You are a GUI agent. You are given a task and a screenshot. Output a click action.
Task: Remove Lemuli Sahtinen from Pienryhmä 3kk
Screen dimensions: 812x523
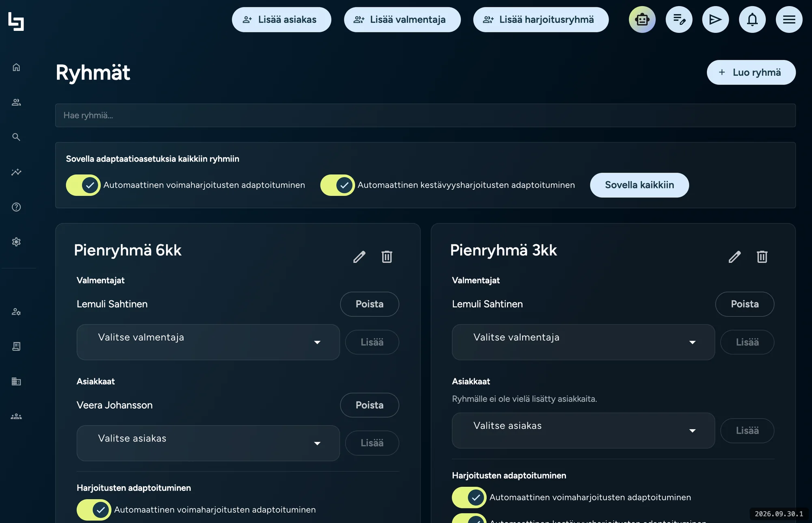(x=745, y=304)
